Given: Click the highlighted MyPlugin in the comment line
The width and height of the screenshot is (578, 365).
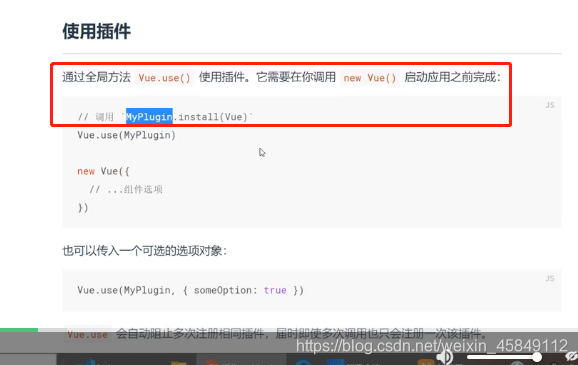Looking at the screenshot, I should click(x=149, y=117).
